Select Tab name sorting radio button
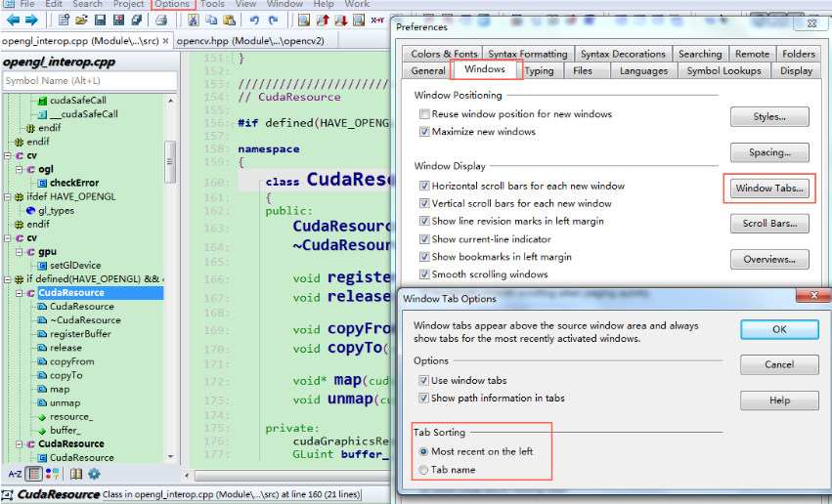 click(x=423, y=470)
